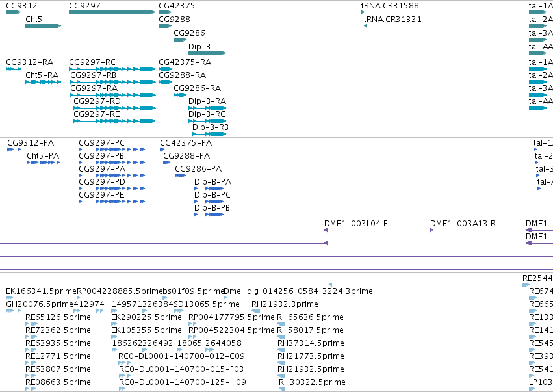Click EST SD13065.5prime

(x=207, y=304)
